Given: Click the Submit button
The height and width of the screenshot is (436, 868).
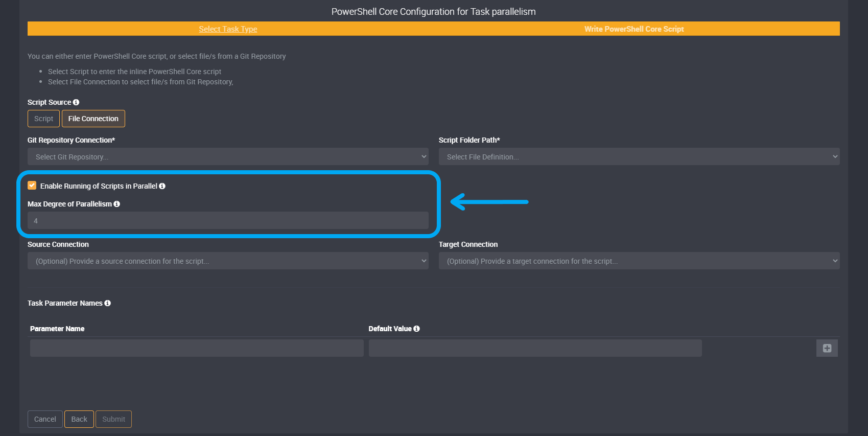Looking at the screenshot, I should coord(113,419).
